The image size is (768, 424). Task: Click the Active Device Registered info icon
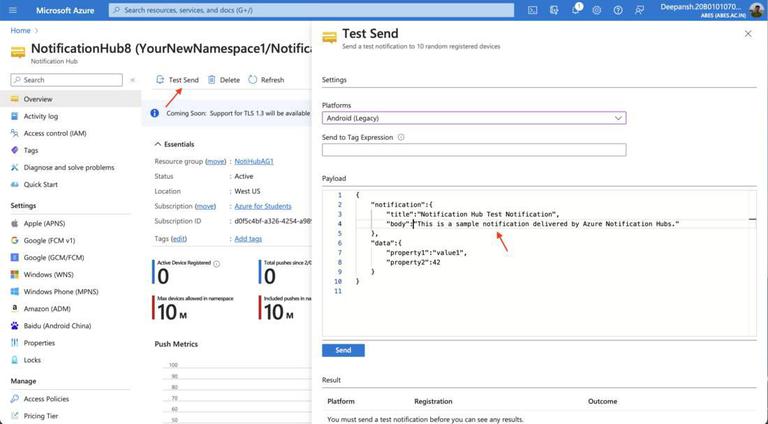tap(216, 264)
